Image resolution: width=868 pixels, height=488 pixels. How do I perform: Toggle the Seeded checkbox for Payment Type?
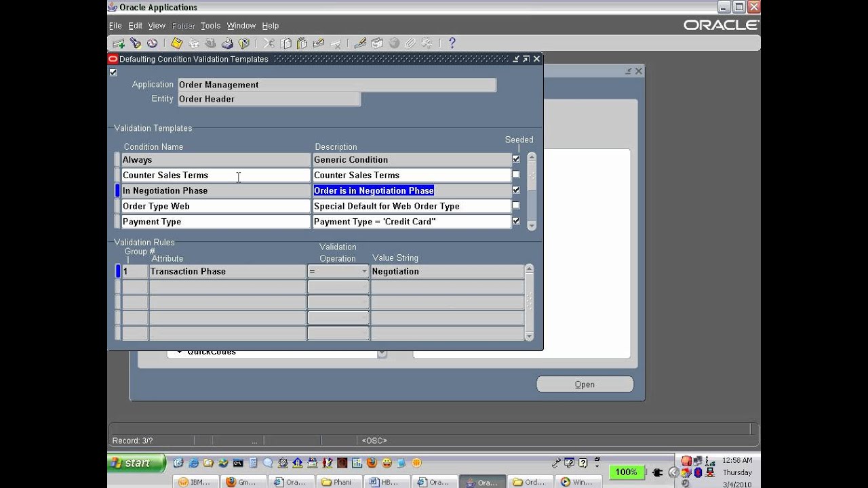[x=516, y=221]
